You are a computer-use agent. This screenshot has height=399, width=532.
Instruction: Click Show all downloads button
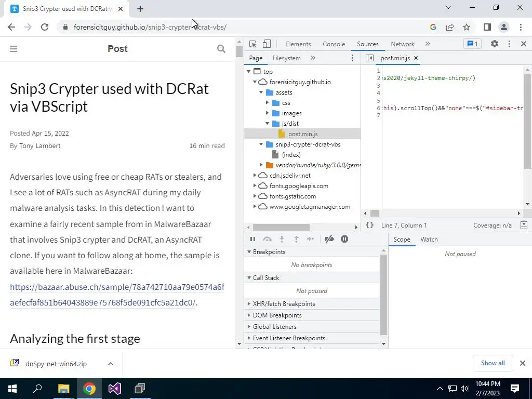(x=493, y=363)
